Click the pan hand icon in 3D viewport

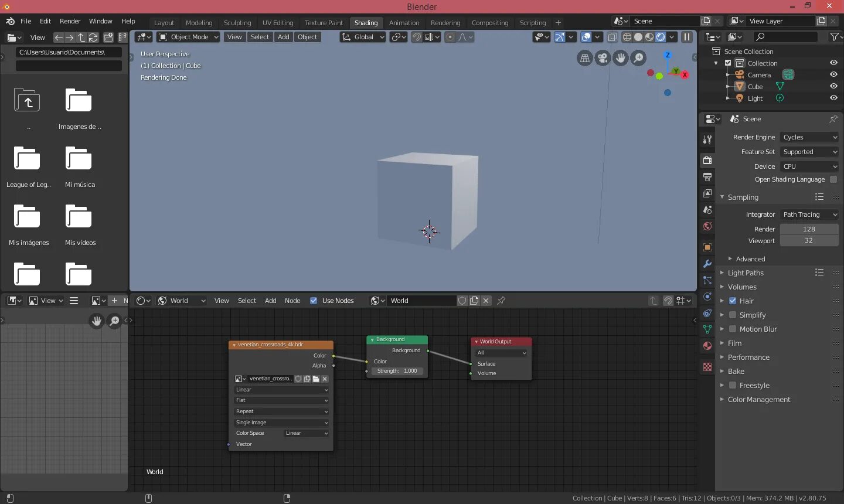(x=621, y=58)
